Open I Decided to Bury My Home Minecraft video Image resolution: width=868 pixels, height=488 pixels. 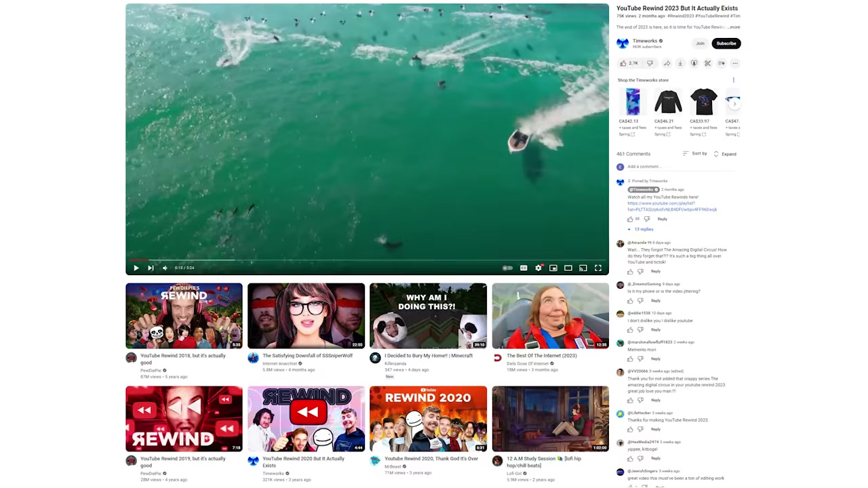[x=428, y=316]
